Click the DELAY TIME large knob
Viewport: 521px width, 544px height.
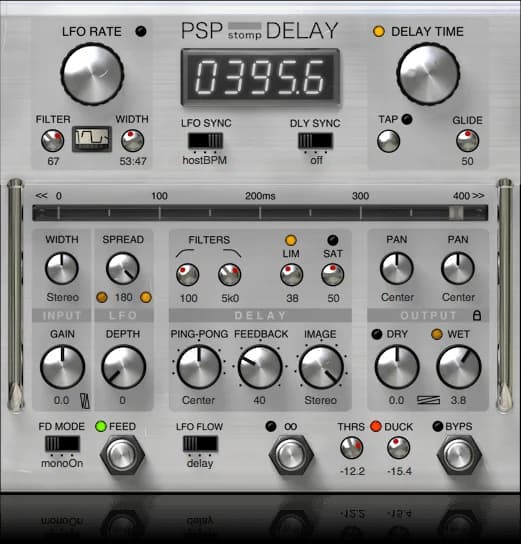[428, 74]
